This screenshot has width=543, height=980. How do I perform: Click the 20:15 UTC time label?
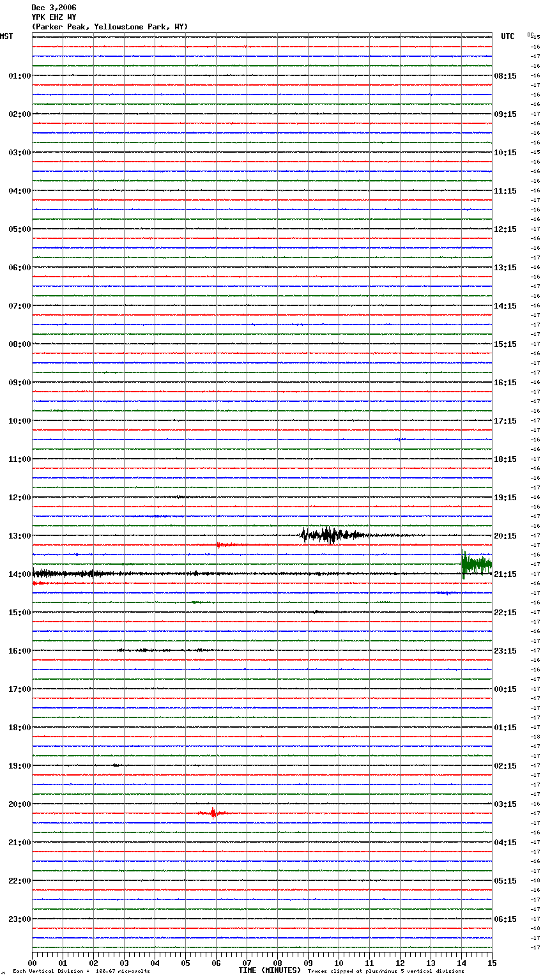[505, 536]
